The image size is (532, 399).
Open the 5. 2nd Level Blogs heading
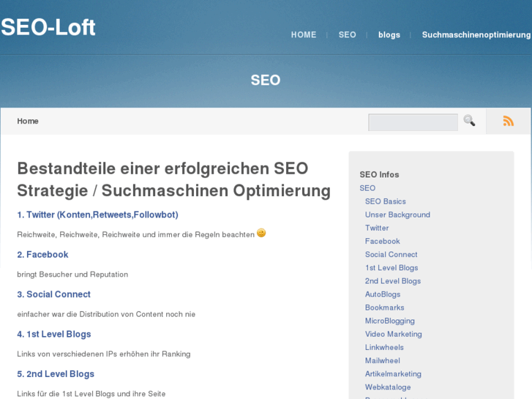click(x=56, y=374)
